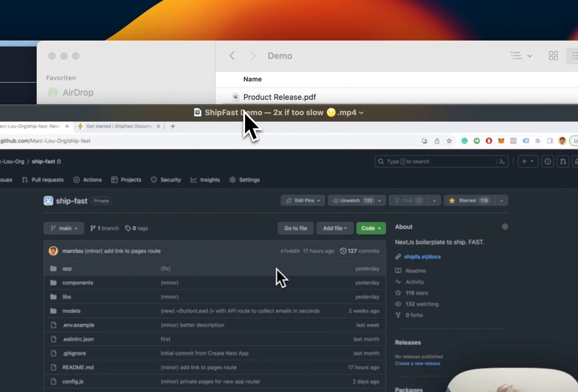Sort Finder by Name column header

[x=252, y=79]
